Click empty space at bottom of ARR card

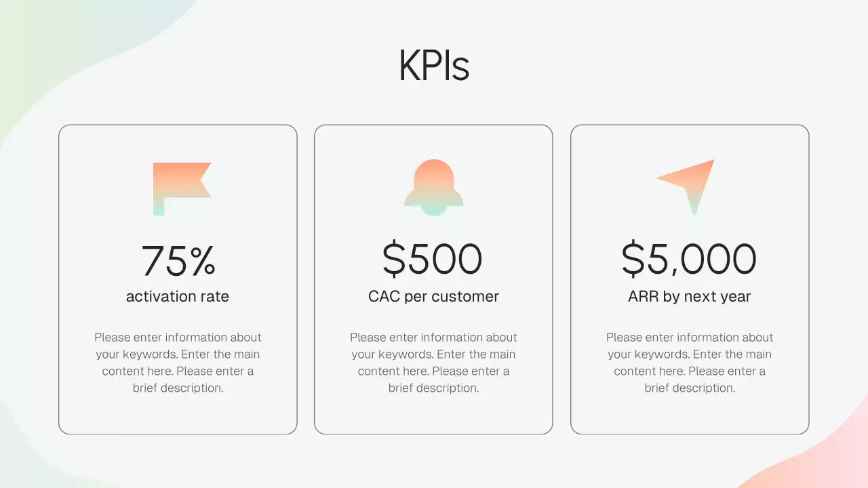[x=690, y=415]
